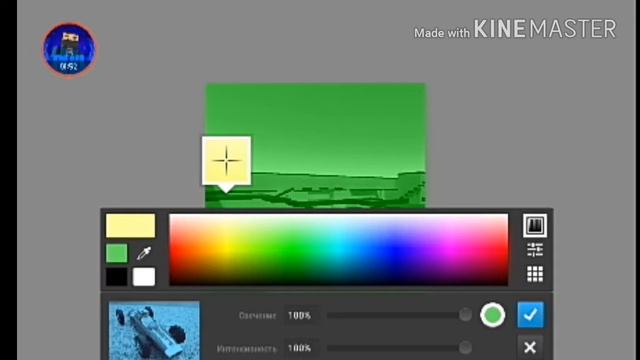The height and width of the screenshot is (360, 640).
Task: Click the circular channel logo avatar
Action: coord(69,50)
